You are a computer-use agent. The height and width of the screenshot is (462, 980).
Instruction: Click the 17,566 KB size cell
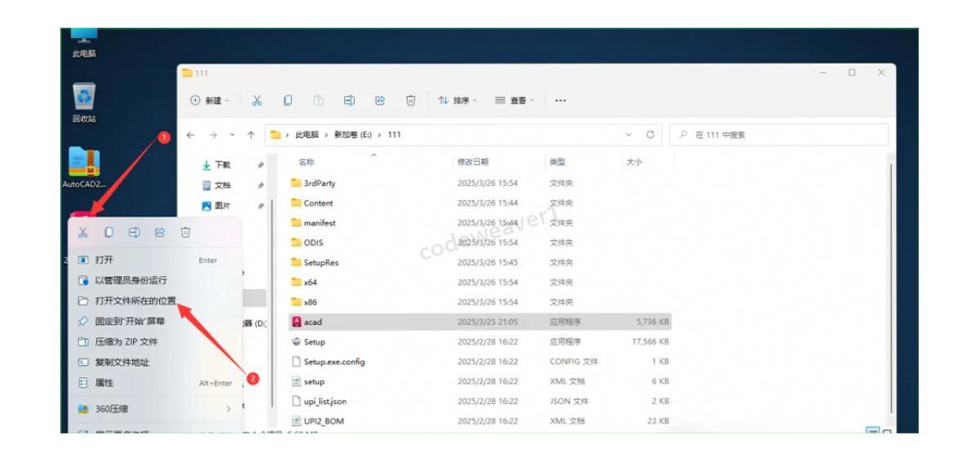[x=650, y=342]
